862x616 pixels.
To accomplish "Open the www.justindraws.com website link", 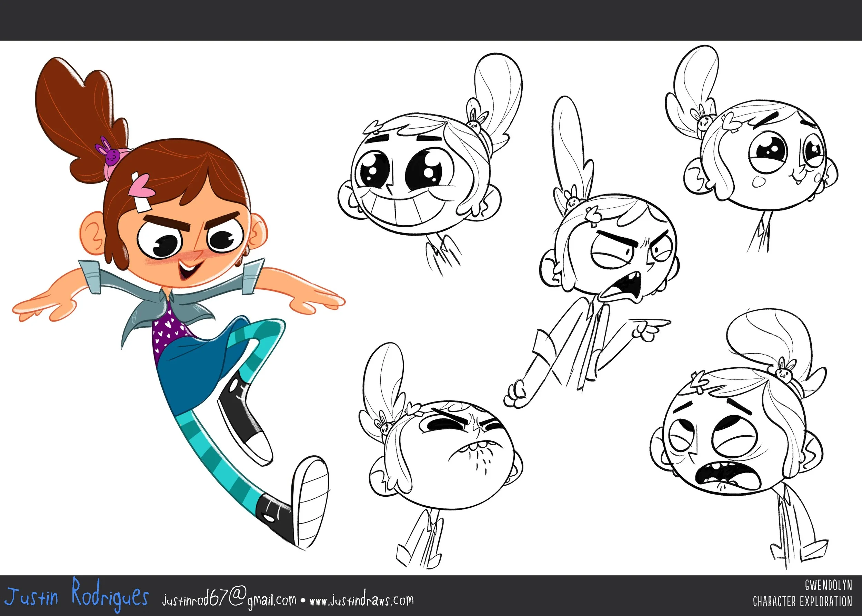I will coord(361,600).
